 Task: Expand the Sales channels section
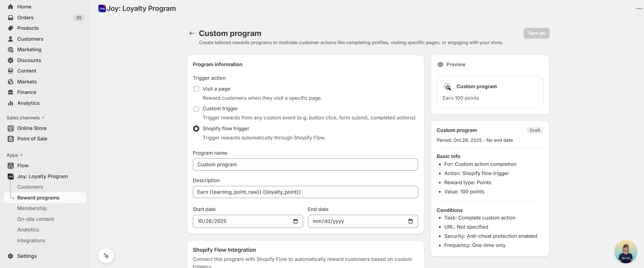[x=25, y=118]
